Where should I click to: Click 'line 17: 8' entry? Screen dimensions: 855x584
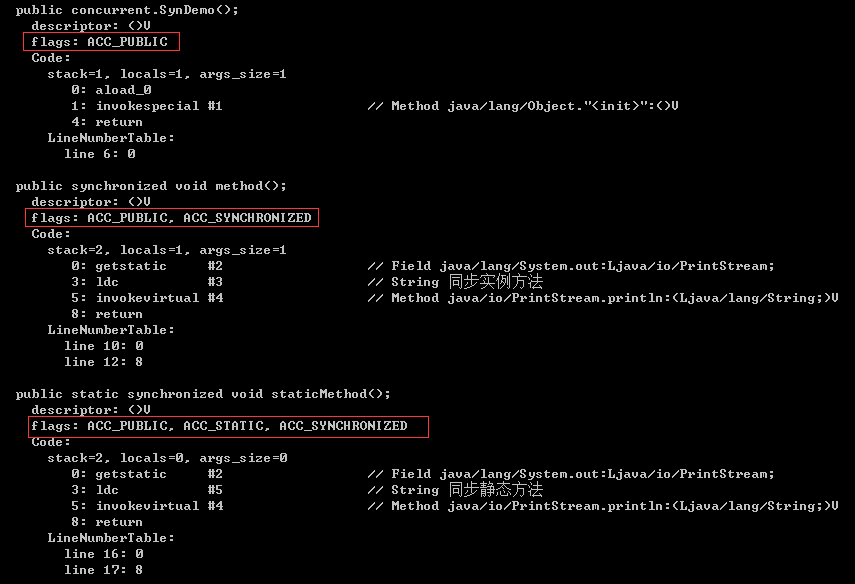tap(104, 570)
